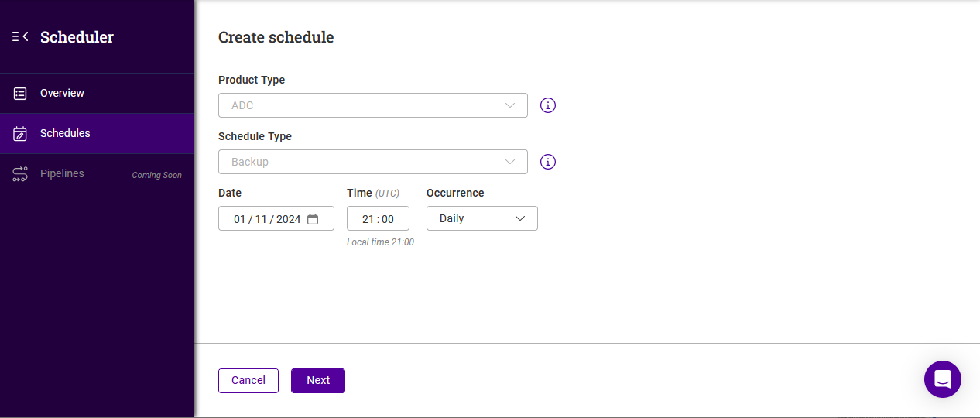Collapse the sidebar with the menu arrow icon
Viewport: 980px width, 418px height.
coord(20,36)
